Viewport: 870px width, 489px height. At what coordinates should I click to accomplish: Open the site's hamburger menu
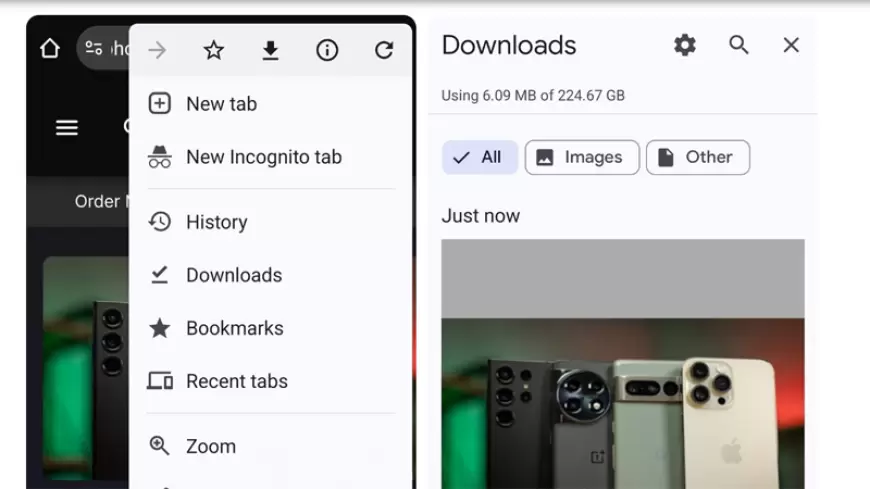pyautogui.click(x=67, y=127)
